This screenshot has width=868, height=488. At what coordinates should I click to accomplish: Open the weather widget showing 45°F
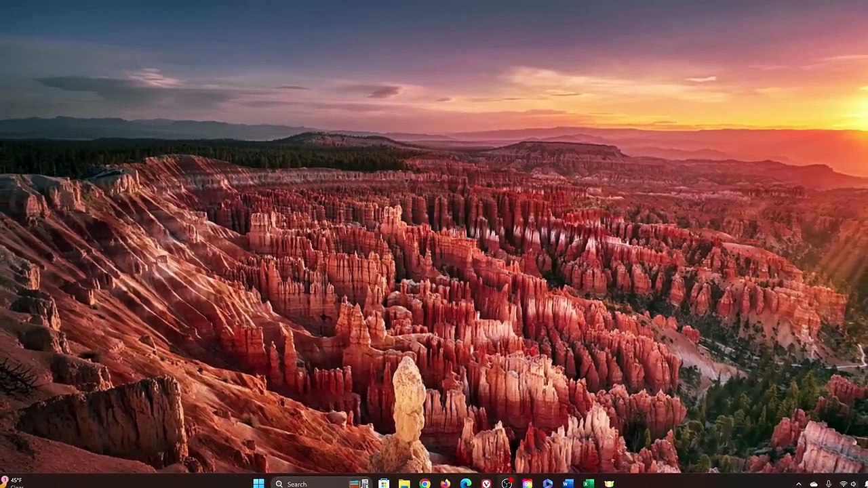[13, 483]
